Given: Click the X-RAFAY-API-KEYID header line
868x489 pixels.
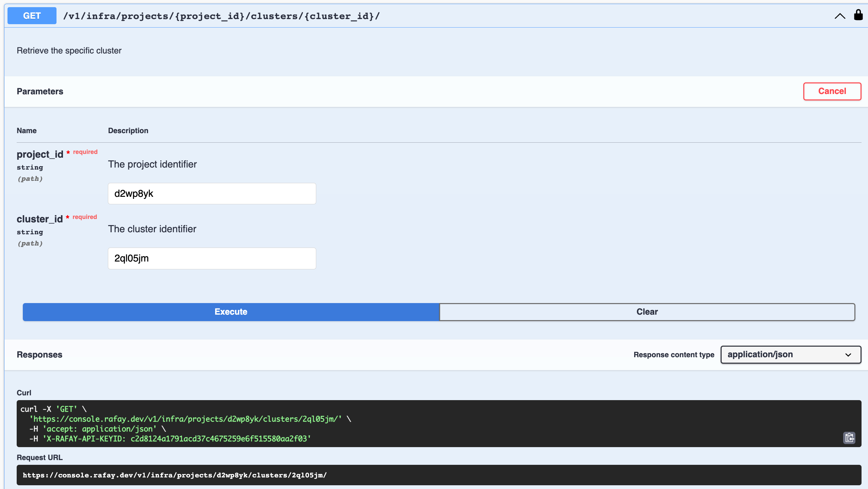Looking at the screenshot, I should (x=170, y=439).
